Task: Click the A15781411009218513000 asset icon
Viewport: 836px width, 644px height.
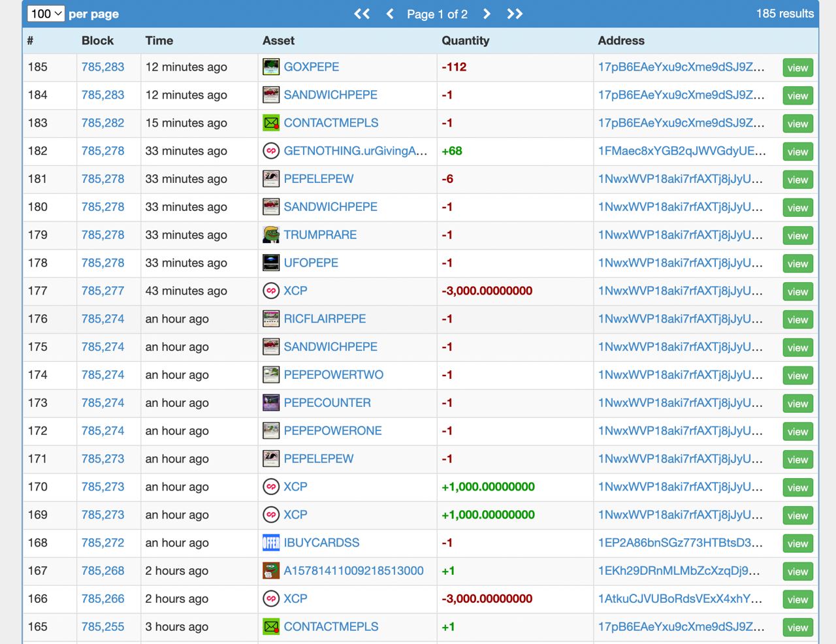Action: coord(271,571)
